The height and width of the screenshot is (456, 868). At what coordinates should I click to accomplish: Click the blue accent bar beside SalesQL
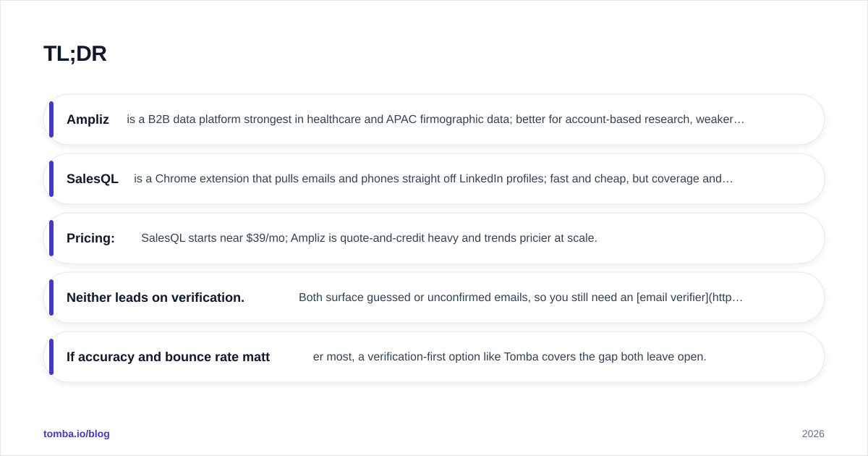(51, 179)
